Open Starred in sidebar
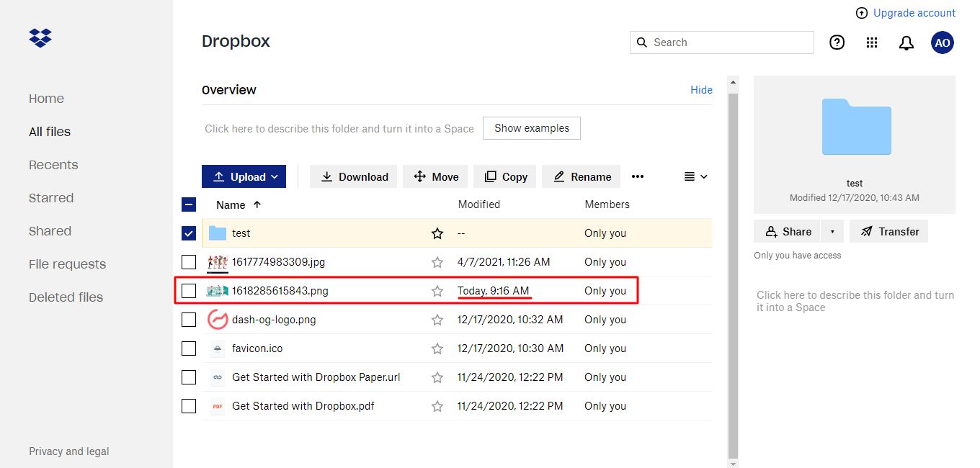Viewport: 980px width, 468px height. [51, 198]
